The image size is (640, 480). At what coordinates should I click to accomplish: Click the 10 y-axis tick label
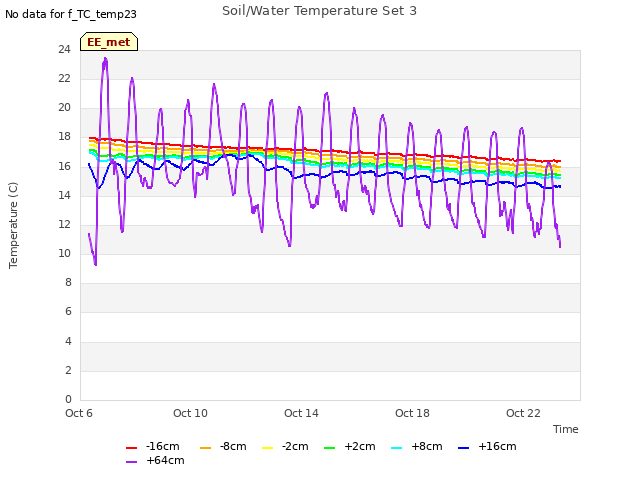(64, 253)
